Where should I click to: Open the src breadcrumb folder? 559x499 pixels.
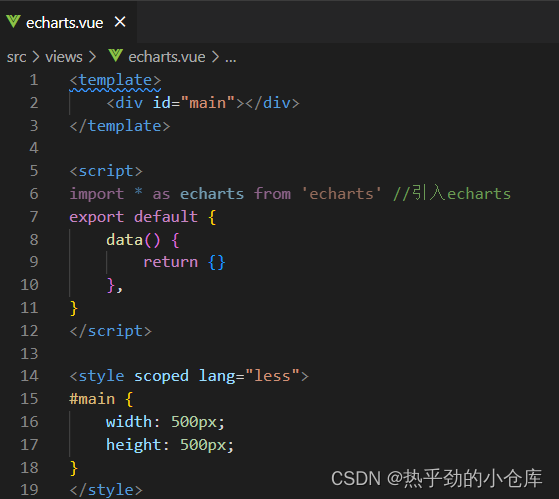coord(16,57)
